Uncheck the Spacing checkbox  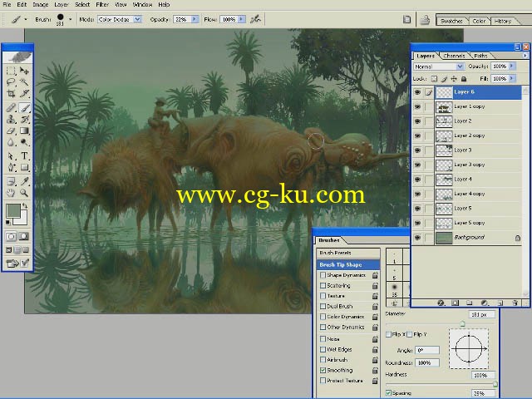(x=388, y=393)
